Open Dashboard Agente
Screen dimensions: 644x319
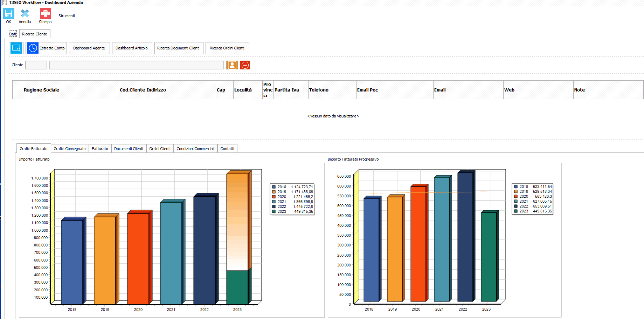coord(89,48)
